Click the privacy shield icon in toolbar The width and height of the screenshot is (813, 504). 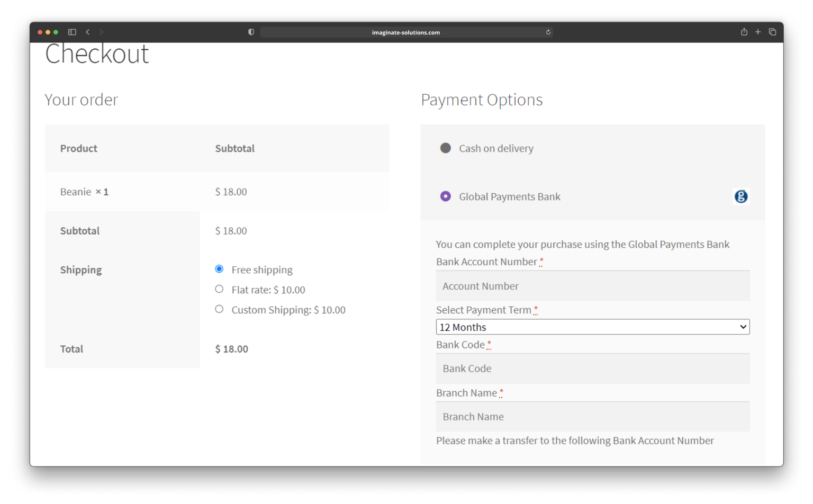pyautogui.click(x=250, y=32)
